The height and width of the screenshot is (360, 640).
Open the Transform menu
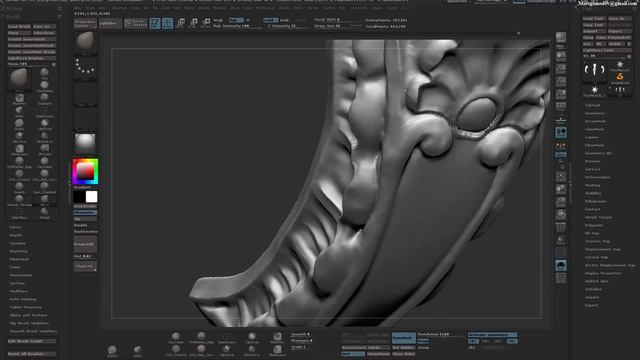click(x=359, y=8)
